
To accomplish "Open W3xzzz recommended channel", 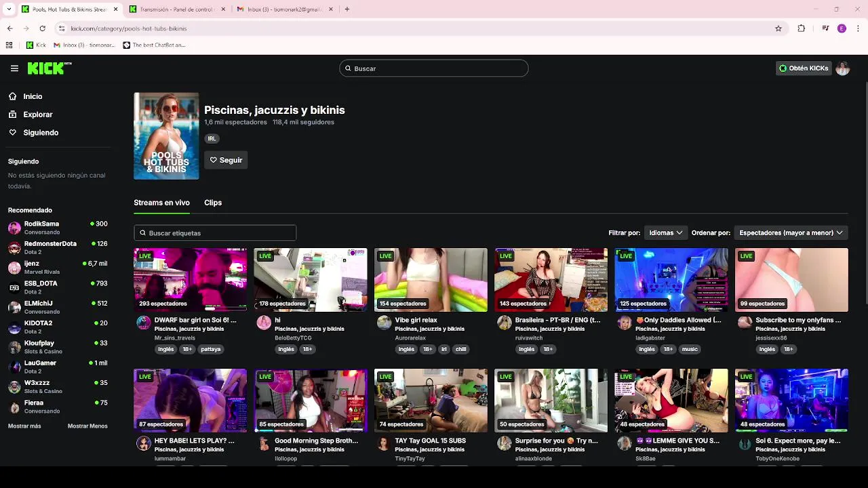I will (x=58, y=386).
